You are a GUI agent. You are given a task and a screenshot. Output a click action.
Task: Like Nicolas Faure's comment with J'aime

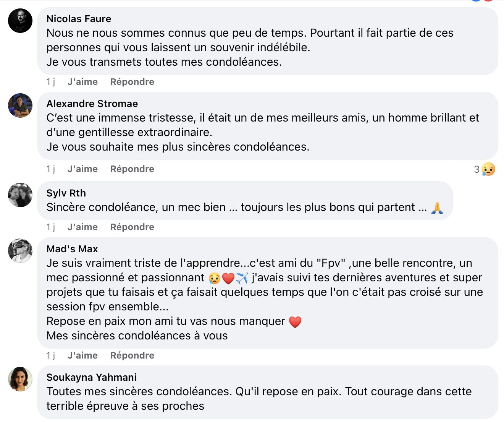click(82, 82)
